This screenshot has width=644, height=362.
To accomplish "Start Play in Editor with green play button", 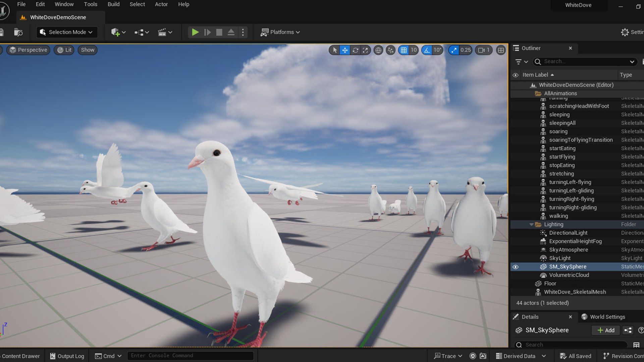I will point(195,32).
